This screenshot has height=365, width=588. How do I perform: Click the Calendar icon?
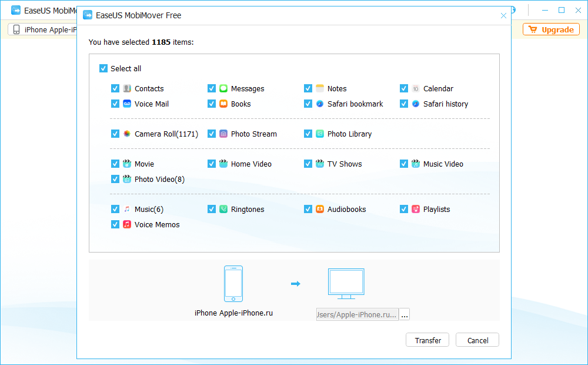[x=416, y=89]
